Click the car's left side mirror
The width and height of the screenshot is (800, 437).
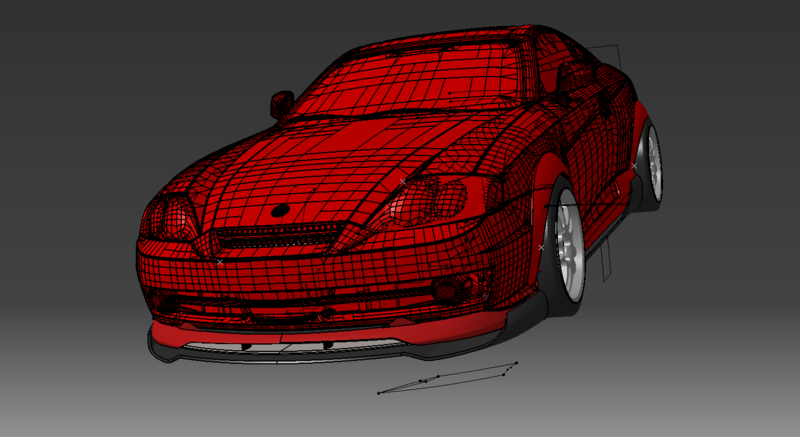[282, 102]
